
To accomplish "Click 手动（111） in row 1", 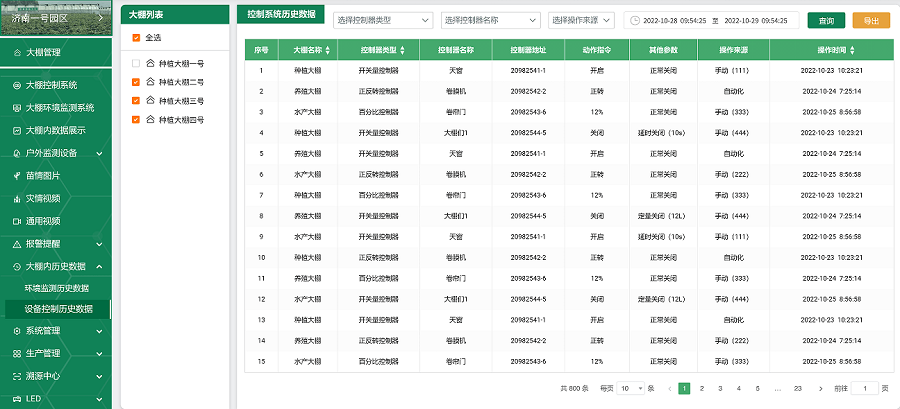I will point(732,71).
